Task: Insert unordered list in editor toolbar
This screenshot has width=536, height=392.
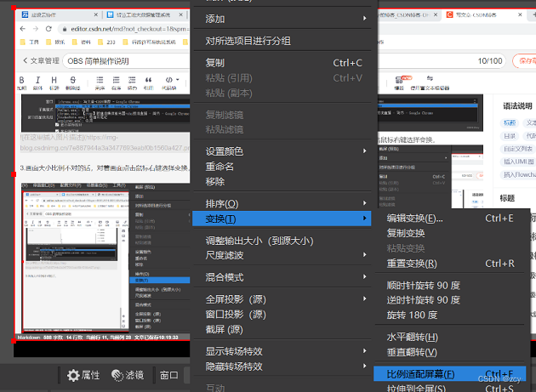Action: pos(100,80)
